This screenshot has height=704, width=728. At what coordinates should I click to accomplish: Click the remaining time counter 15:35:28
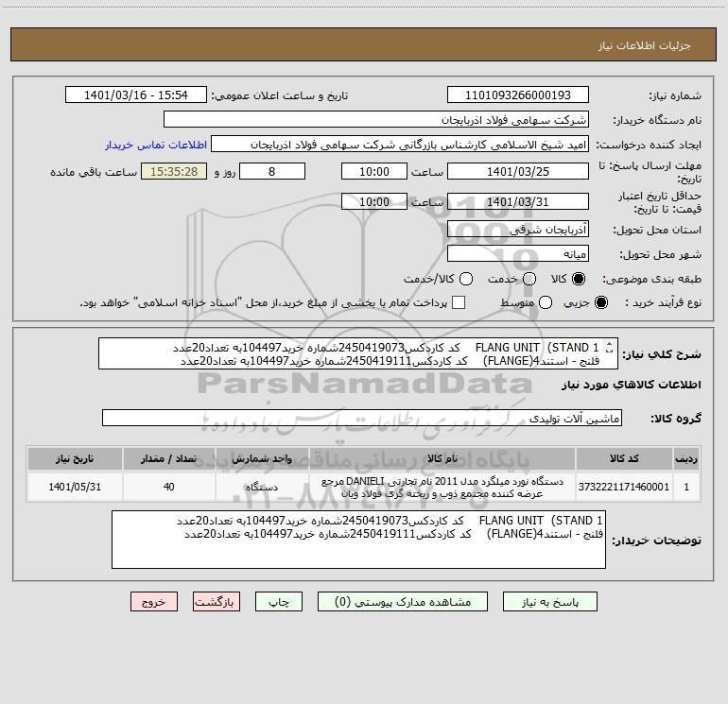174,171
